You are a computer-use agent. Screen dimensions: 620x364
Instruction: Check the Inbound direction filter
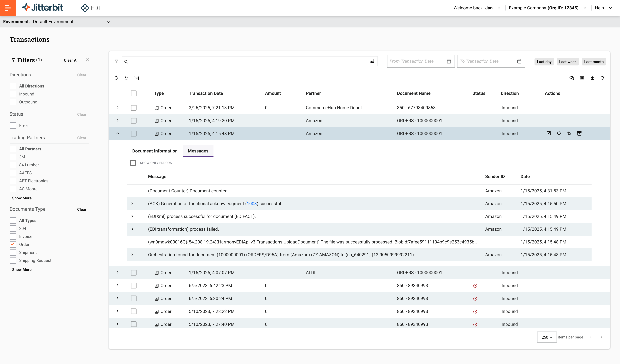coord(13,94)
